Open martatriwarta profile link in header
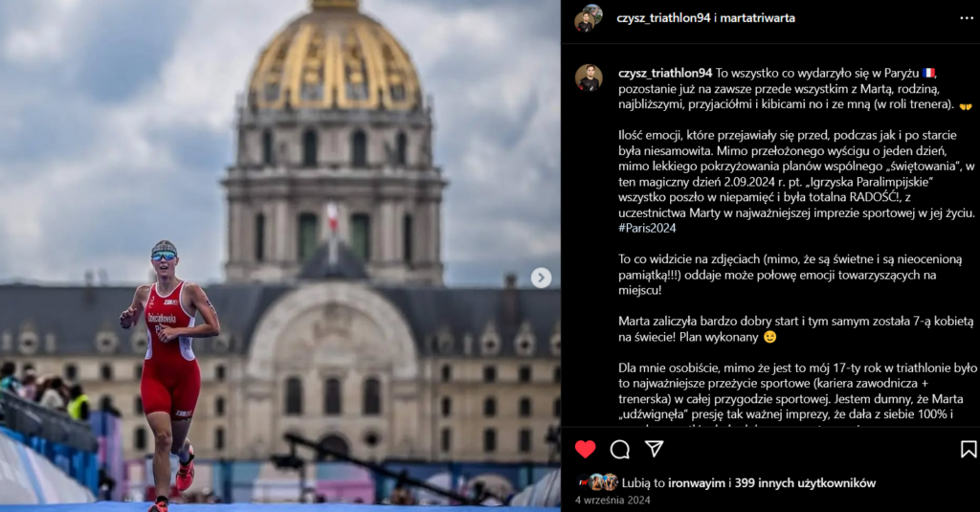The image size is (980, 512). pyautogui.click(x=758, y=18)
